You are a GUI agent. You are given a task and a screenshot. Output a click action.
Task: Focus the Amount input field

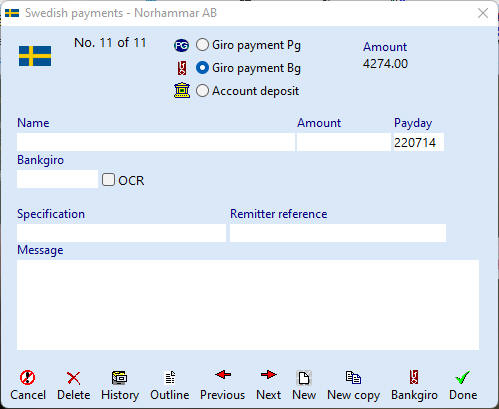(344, 142)
